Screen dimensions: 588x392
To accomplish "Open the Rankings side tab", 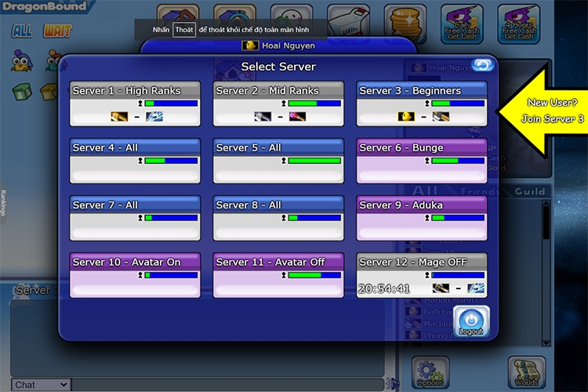I will point(3,203).
